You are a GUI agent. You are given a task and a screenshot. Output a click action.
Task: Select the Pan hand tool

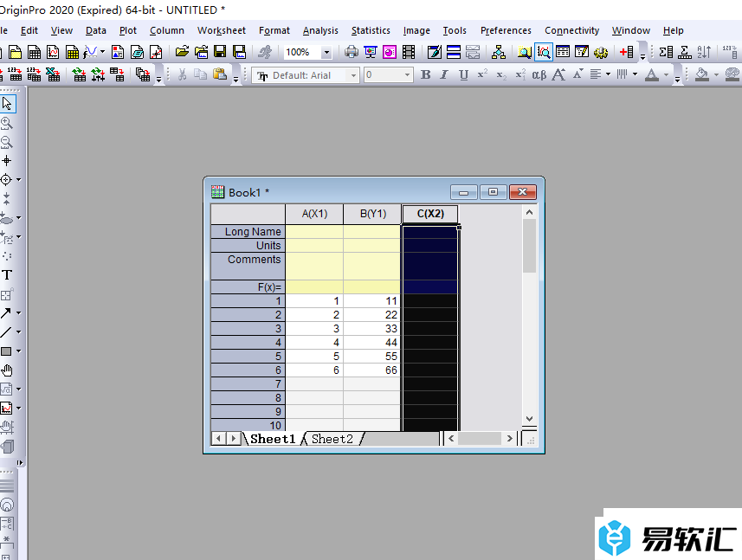click(x=7, y=370)
